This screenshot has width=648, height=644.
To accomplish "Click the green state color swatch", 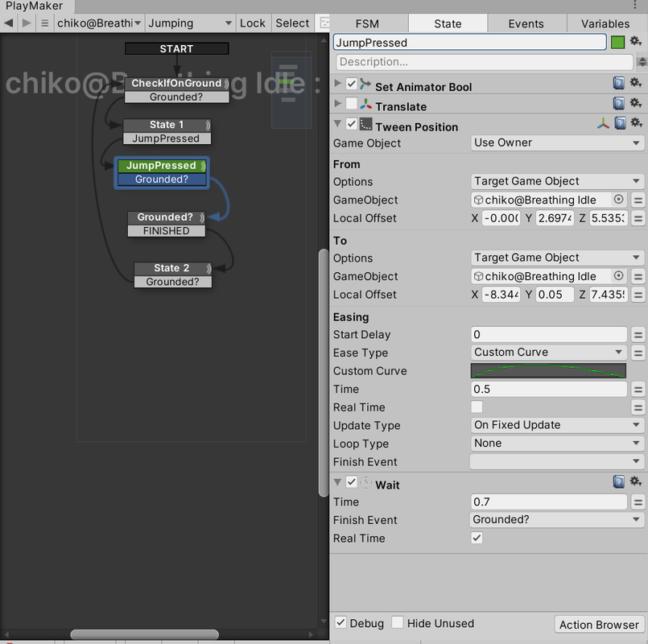I will point(617,42).
